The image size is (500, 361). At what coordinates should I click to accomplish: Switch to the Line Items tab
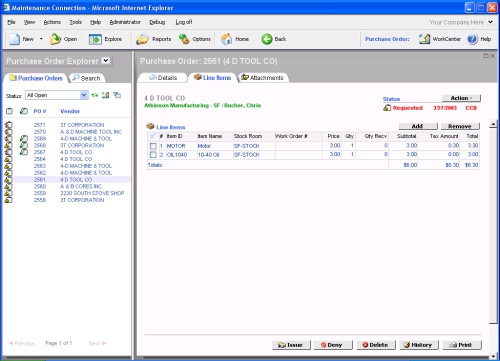213,78
